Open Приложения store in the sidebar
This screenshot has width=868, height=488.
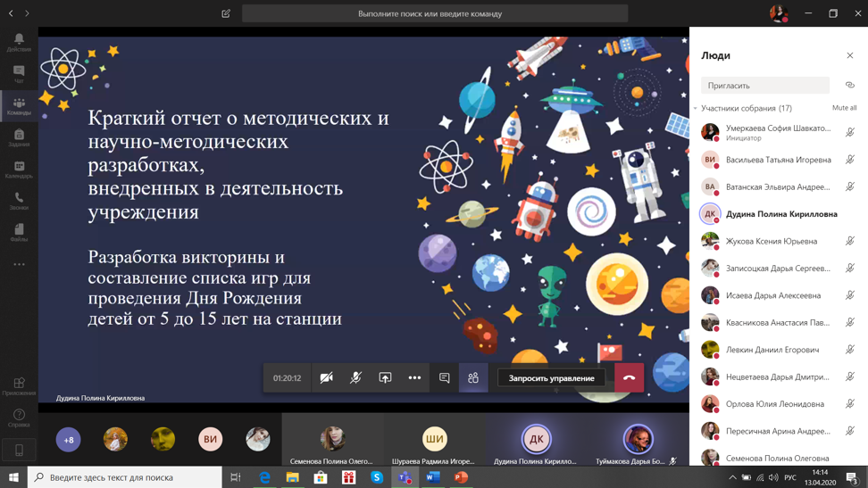click(19, 386)
